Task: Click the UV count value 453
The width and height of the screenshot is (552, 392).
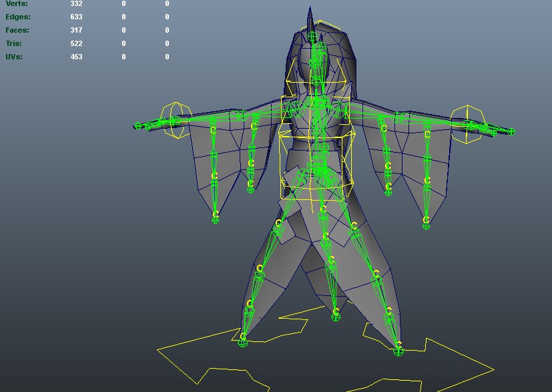Action: (x=76, y=57)
